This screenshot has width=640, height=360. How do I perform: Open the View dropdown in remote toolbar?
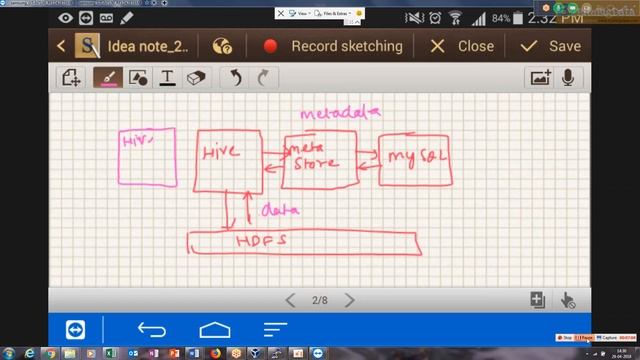click(300, 13)
